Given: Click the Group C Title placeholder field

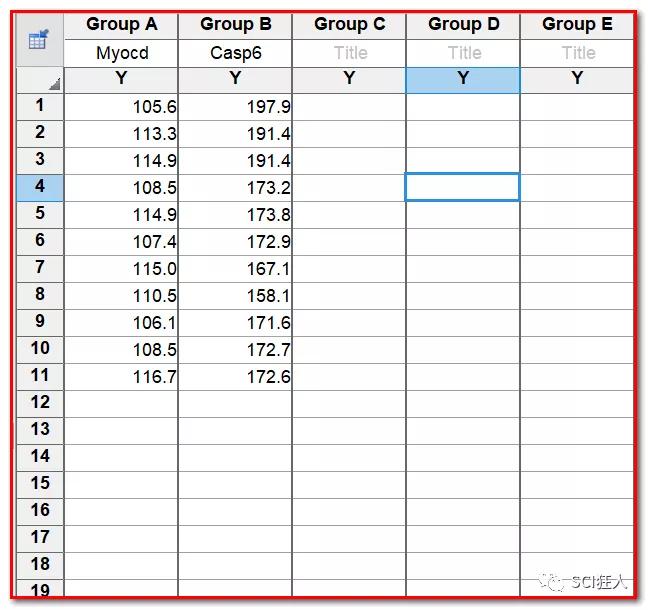Looking at the screenshot, I should point(349,53).
